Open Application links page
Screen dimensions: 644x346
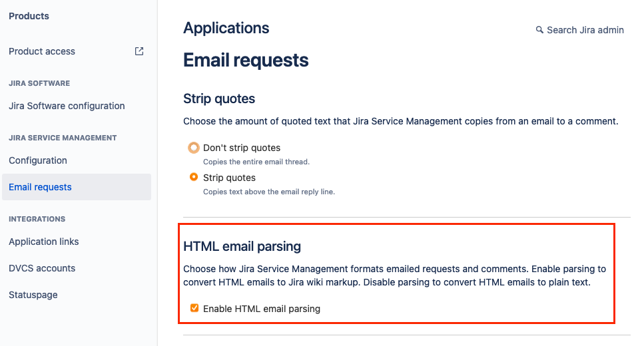(43, 242)
